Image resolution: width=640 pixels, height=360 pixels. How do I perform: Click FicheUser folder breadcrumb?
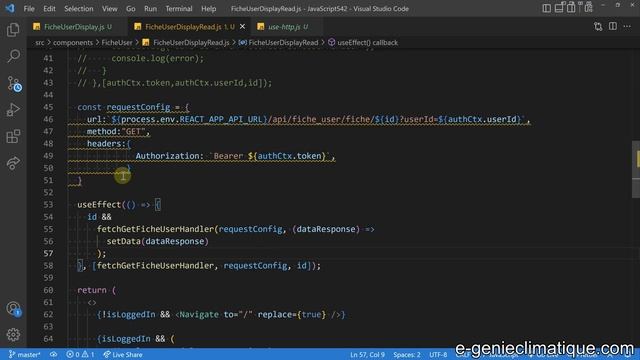pyautogui.click(x=117, y=42)
